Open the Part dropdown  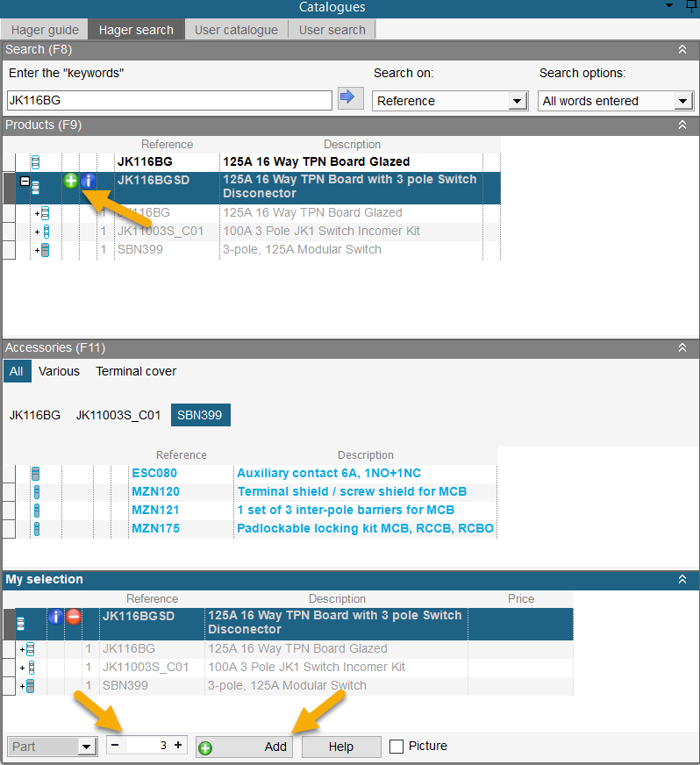coord(86,747)
